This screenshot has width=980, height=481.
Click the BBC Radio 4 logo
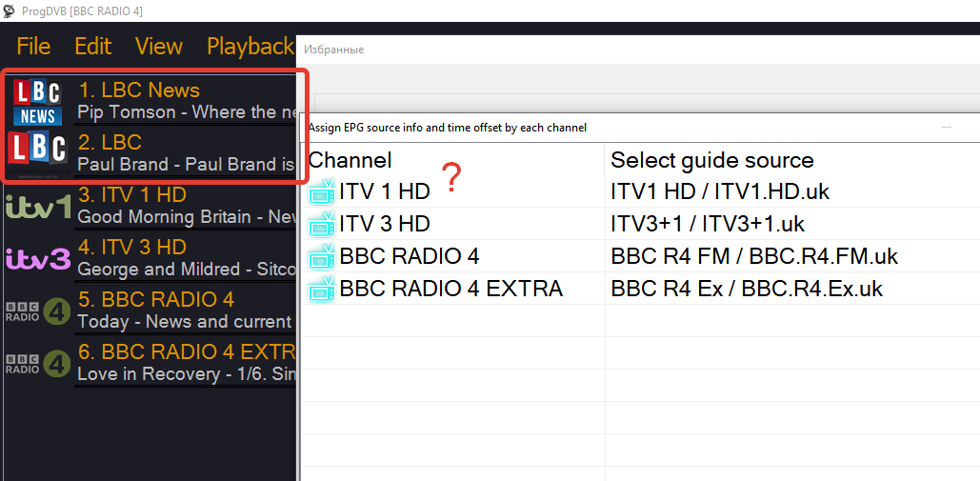click(38, 311)
